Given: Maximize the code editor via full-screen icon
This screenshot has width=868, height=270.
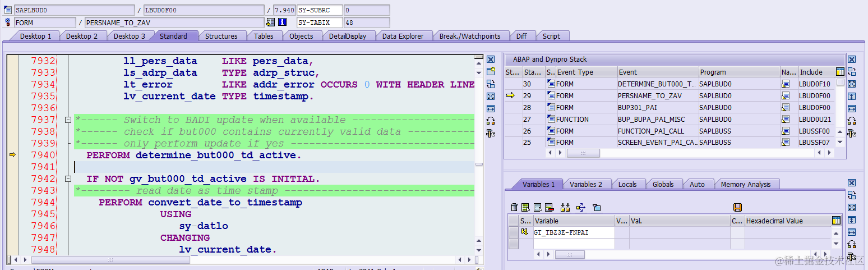Looking at the screenshot, I should tap(491, 97).
